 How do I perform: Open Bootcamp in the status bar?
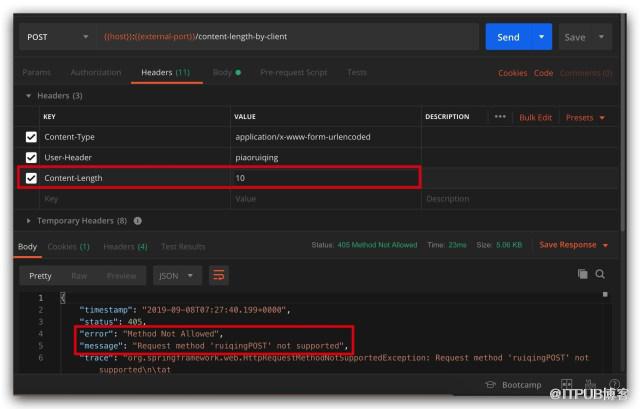(x=513, y=385)
